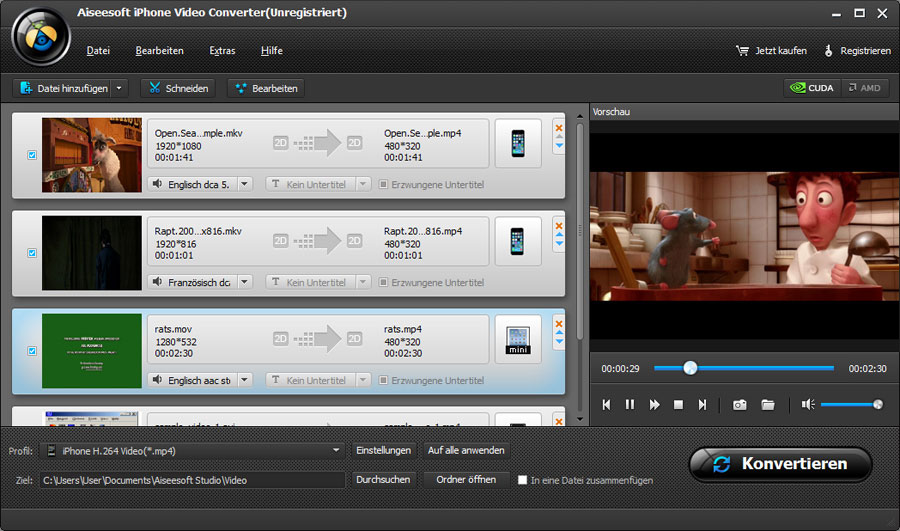Pause the preview playback
Image resolution: width=900 pixels, height=531 pixels.
(630, 405)
